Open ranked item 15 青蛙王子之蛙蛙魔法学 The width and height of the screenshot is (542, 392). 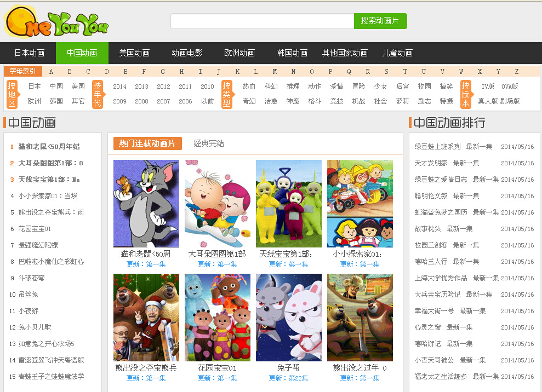click(51, 377)
